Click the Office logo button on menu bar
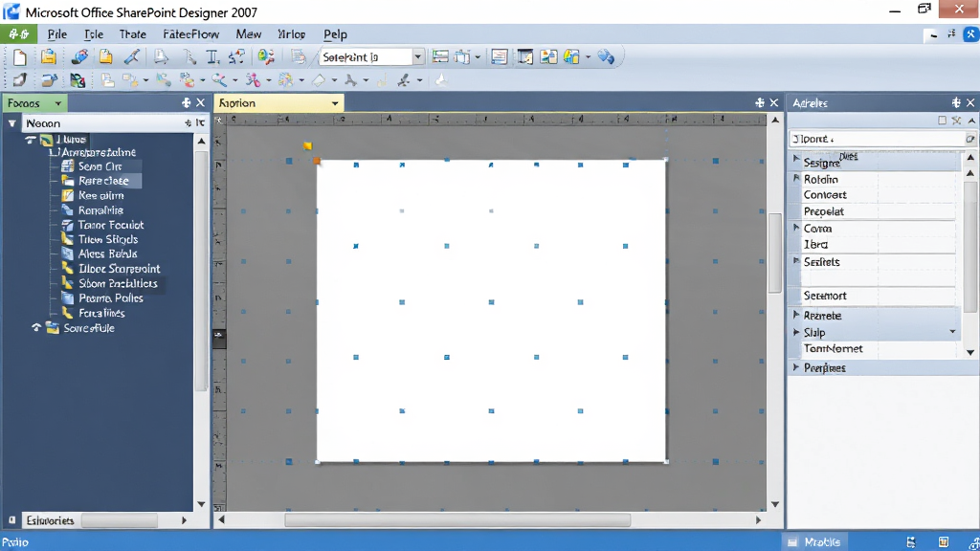 (x=19, y=34)
